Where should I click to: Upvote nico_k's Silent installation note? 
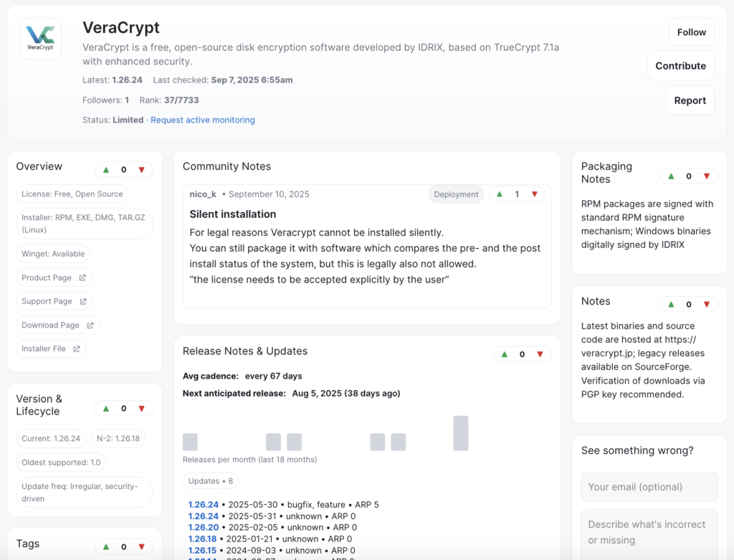pyautogui.click(x=500, y=194)
